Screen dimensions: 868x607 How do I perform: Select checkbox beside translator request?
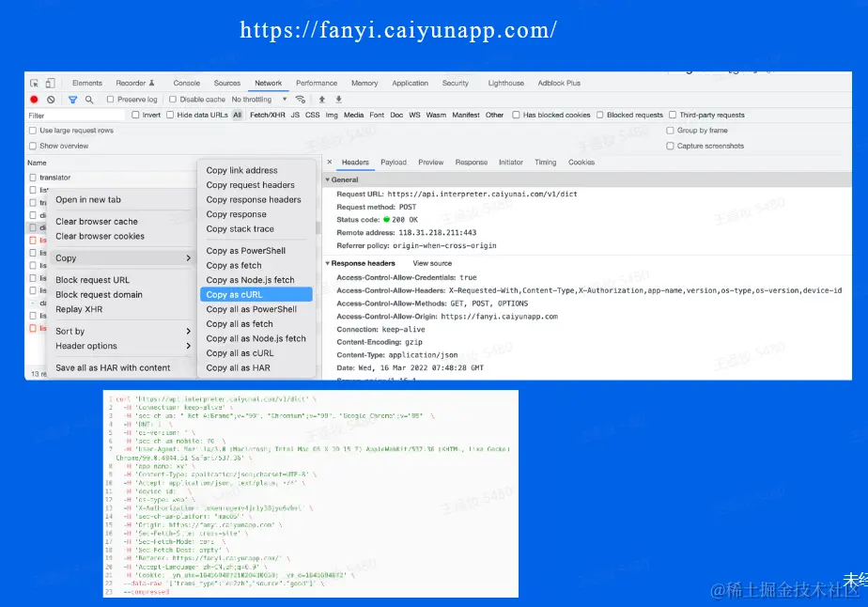click(33, 178)
